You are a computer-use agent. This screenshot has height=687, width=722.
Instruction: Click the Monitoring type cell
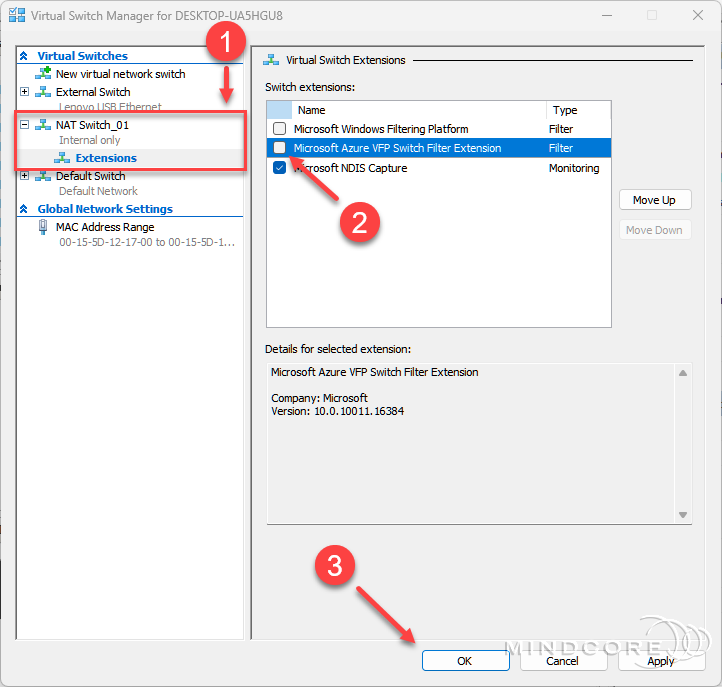pyautogui.click(x=574, y=168)
